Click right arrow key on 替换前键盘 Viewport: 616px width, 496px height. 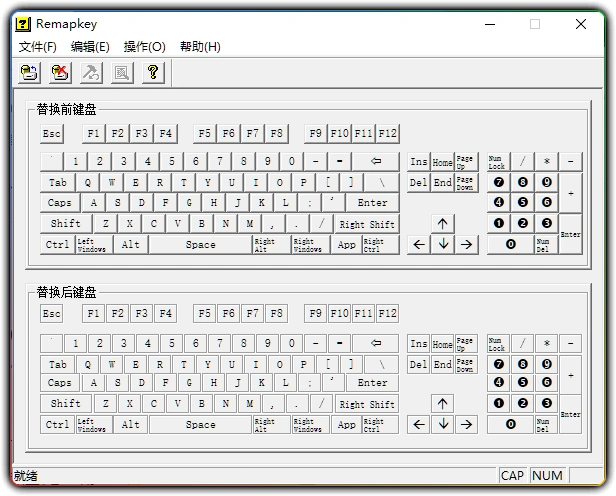click(x=466, y=245)
